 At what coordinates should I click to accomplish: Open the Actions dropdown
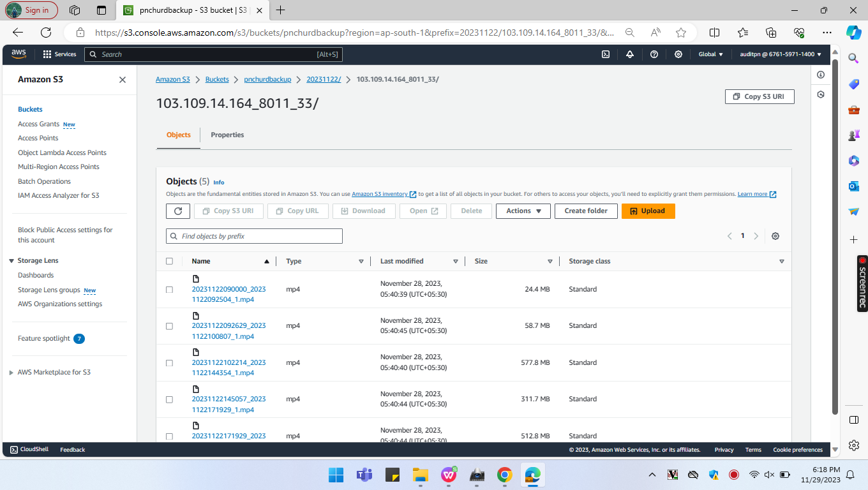[x=523, y=211]
